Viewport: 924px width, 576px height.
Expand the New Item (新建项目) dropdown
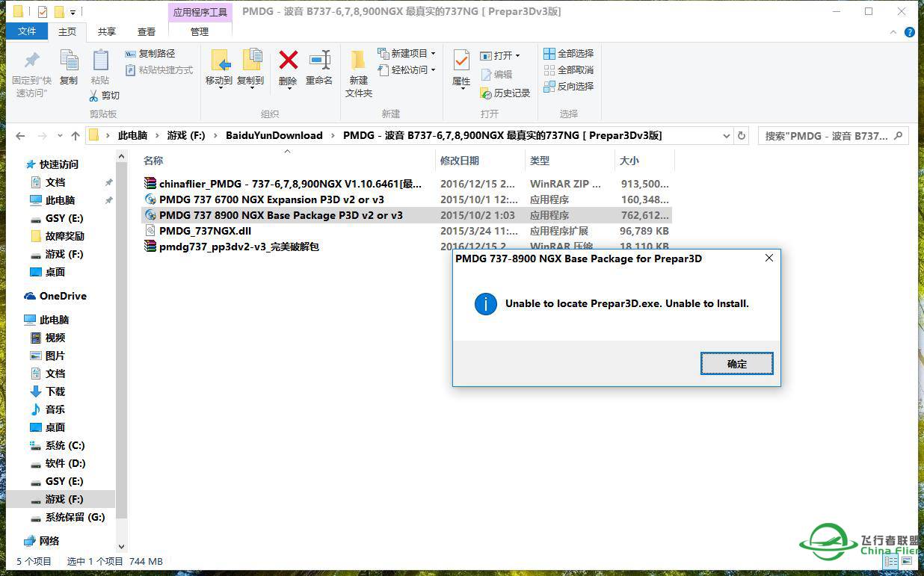click(407, 54)
